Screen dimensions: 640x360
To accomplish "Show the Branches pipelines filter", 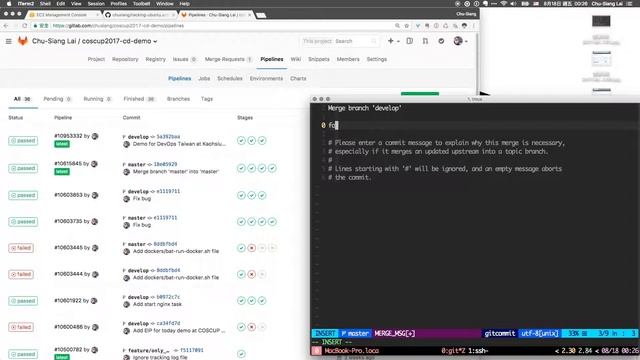I will click(x=178, y=99).
